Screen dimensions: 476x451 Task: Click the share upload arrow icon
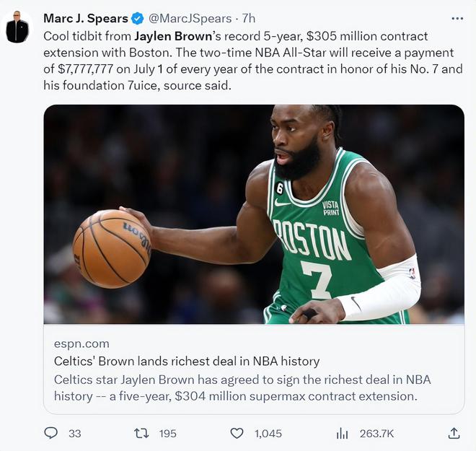(x=454, y=434)
